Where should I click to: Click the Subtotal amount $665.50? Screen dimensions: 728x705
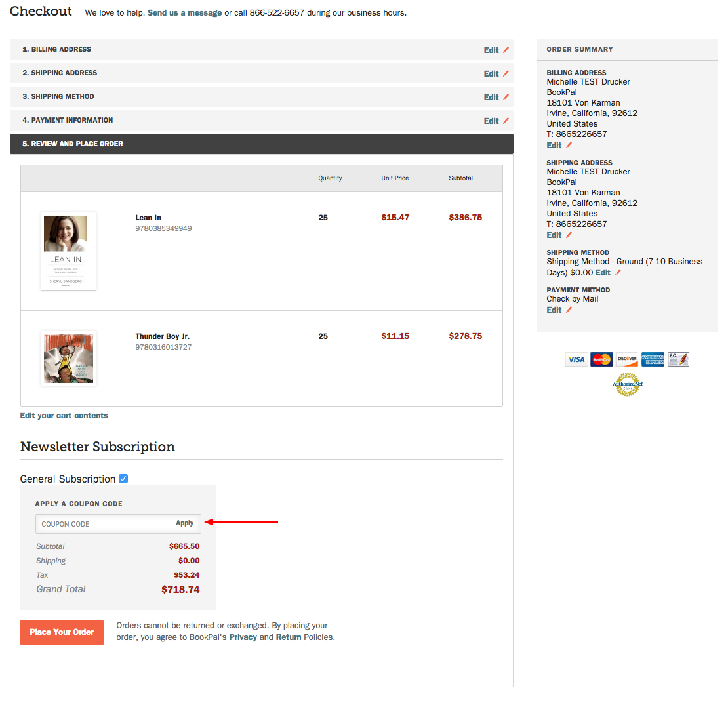184,546
